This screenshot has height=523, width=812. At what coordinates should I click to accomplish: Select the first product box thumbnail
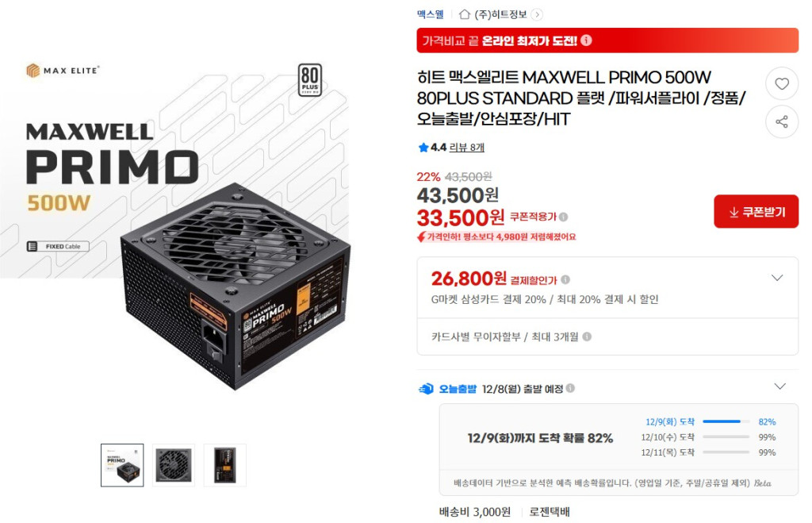pyautogui.click(x=122, y=466)
